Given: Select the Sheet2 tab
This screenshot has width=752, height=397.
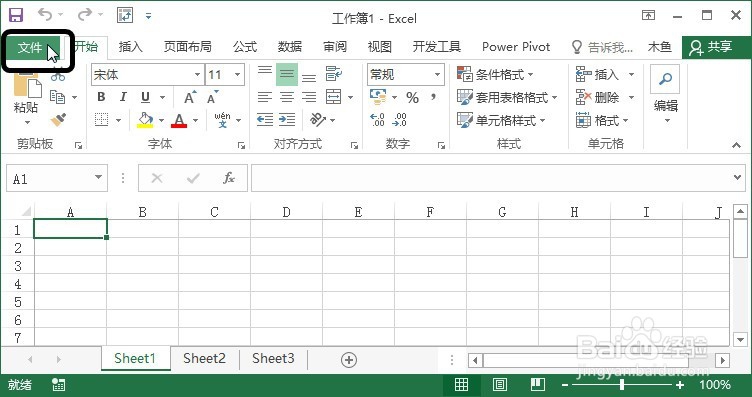Looking at the screenshot, I should (x=204, y=359).
